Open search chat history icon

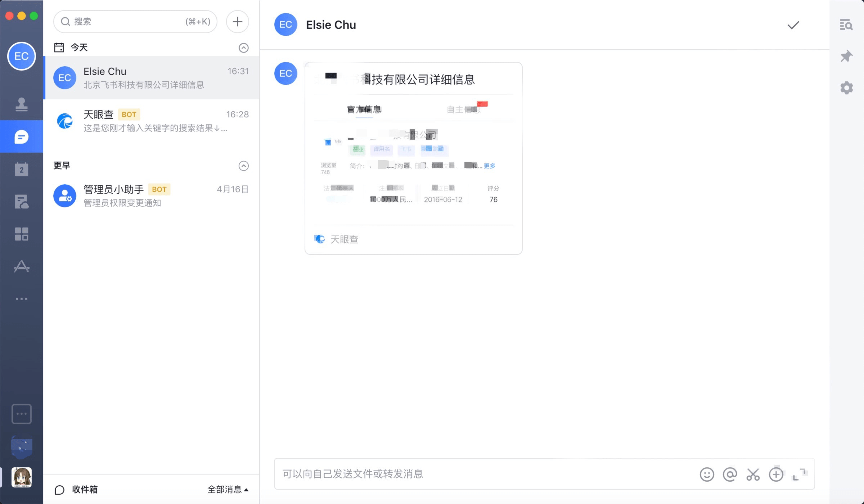click(x=846, y=25)
